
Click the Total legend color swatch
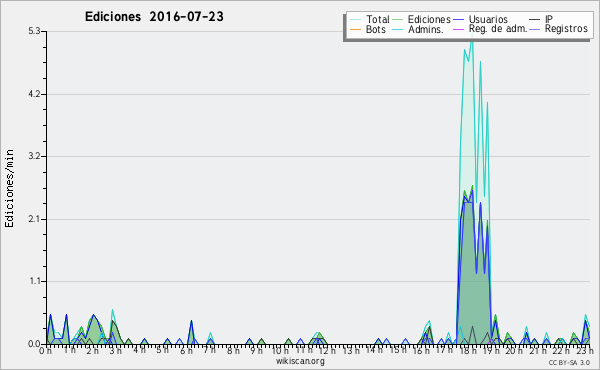click(x=355, y=19)
